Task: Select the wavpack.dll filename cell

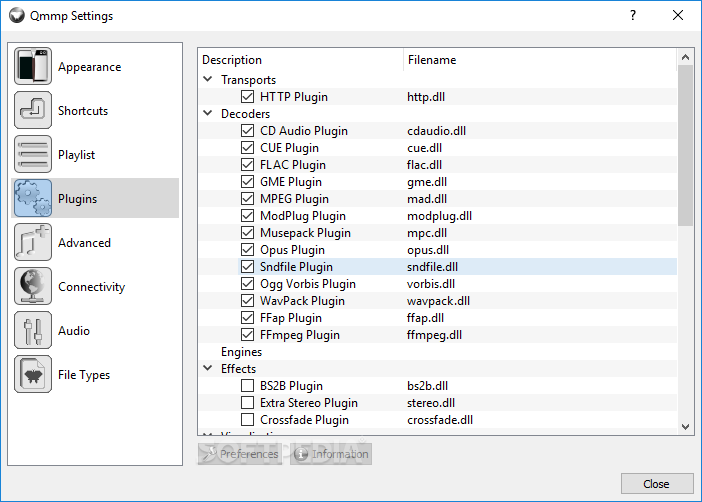Action: [438, 301]
